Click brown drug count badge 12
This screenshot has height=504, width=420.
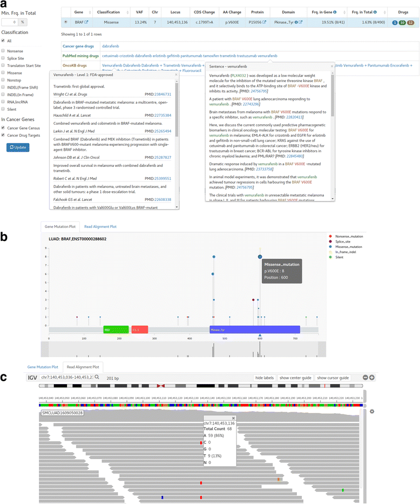[410, 23]
